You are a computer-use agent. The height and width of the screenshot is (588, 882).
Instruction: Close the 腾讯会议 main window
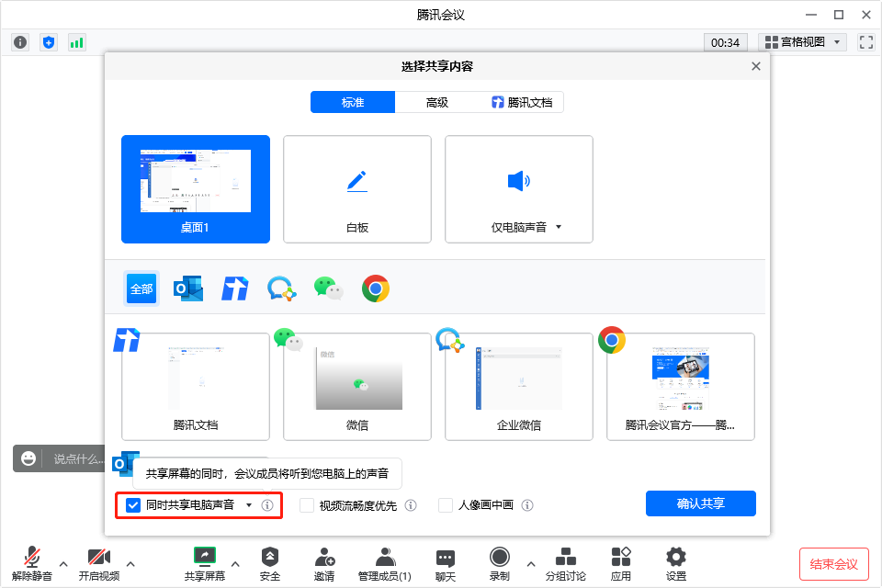pos(866,15)
